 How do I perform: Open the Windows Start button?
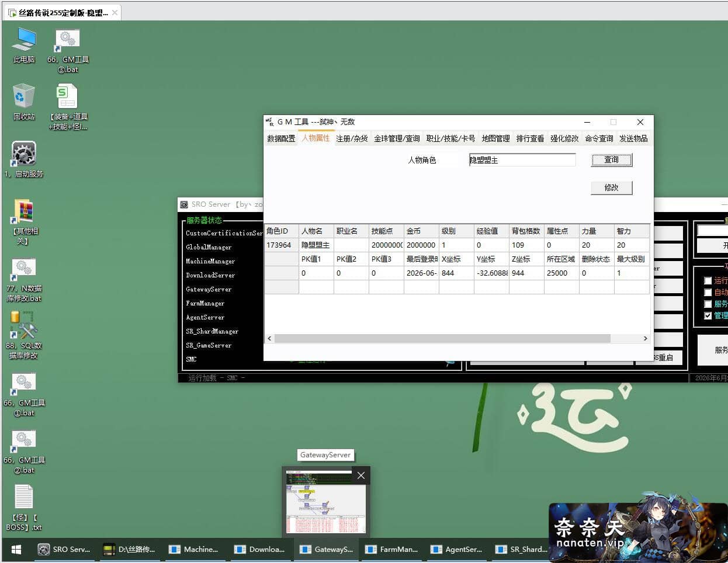coord(16,550)
